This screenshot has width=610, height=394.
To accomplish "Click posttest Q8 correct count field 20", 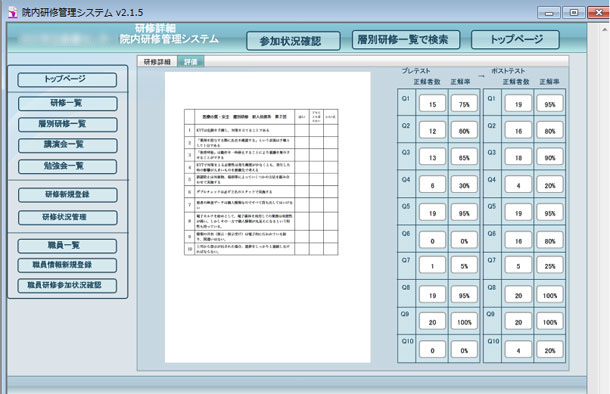I will coord(518,295).
